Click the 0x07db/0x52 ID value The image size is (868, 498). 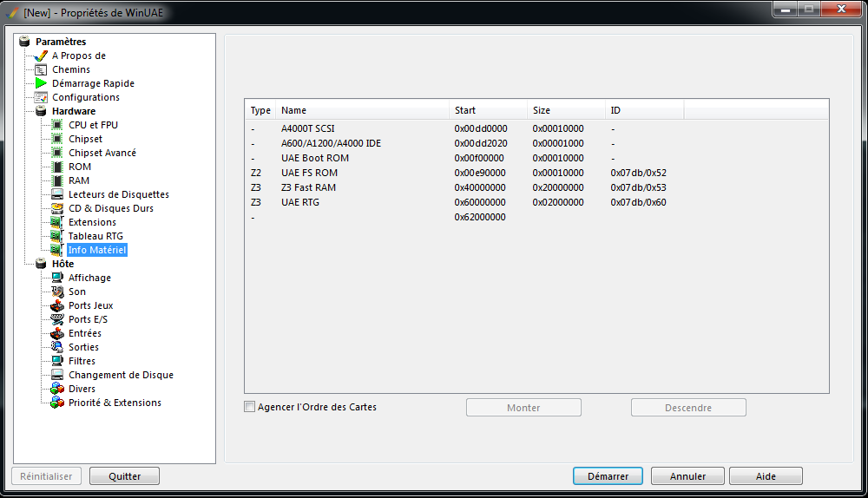click(x=638, y=173)
